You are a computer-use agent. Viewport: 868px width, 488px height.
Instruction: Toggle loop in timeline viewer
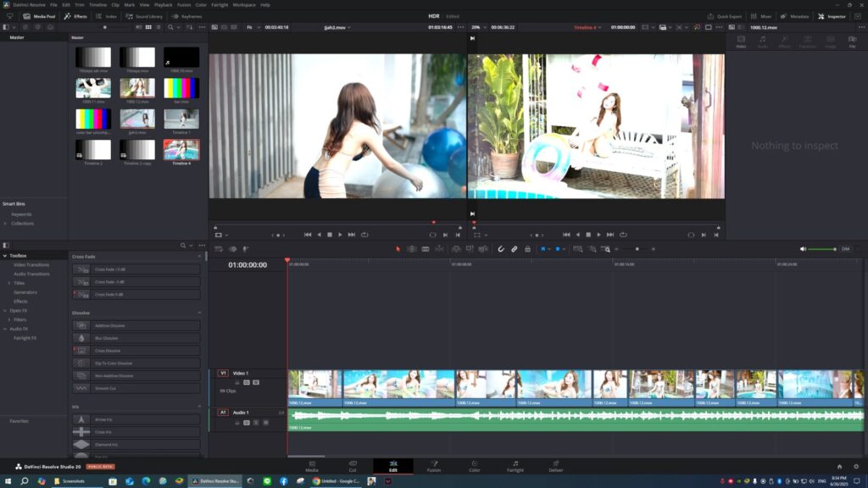623,235
